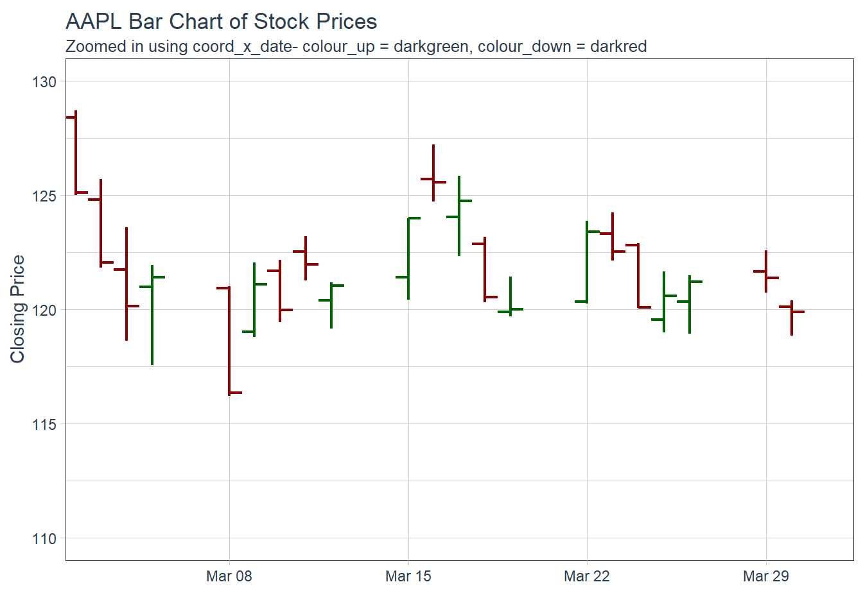Select the 'Mar 29' x-axis label
Image resolution: width=863 pixels, height=616 pixels.
click(x=765, y=576)
